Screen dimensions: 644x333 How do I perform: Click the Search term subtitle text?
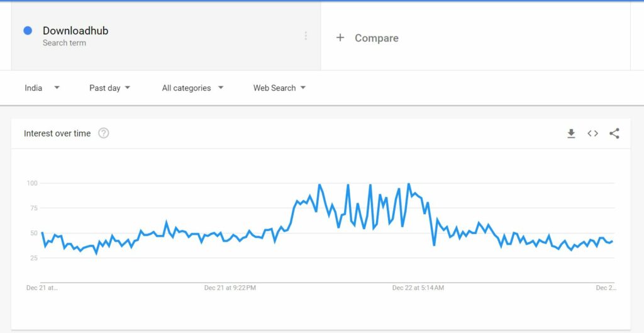[x=65, y=43]
